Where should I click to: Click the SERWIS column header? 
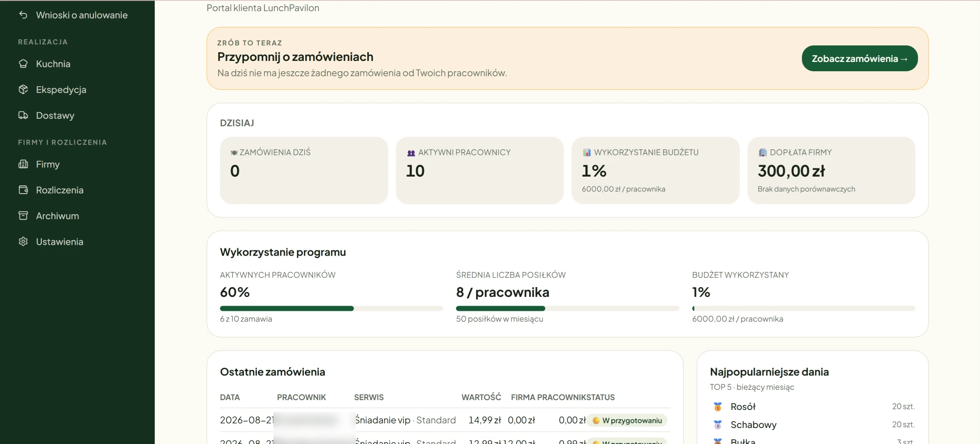click(x=369, y=397)
